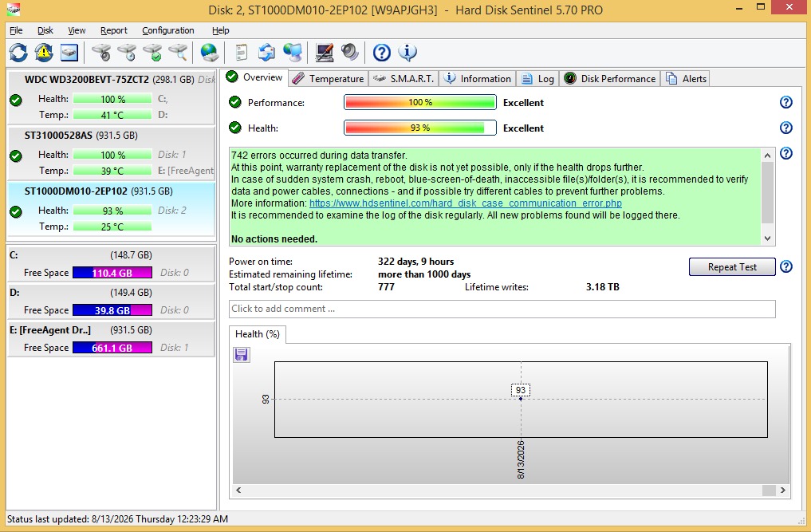Screen dimensions: 811x532
Task: Click the C: free space 110.4 GB bar
Action: (112, 273)
